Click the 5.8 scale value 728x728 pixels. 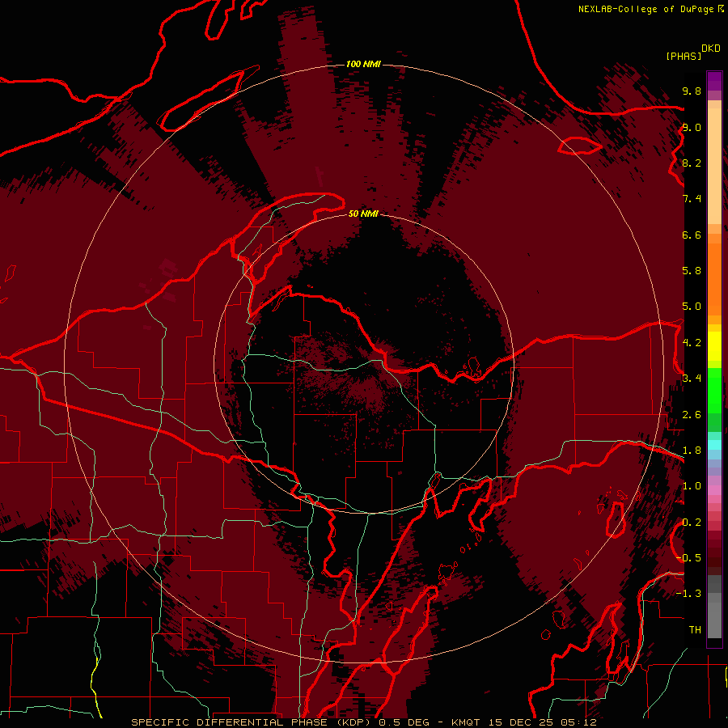[692, 271]
